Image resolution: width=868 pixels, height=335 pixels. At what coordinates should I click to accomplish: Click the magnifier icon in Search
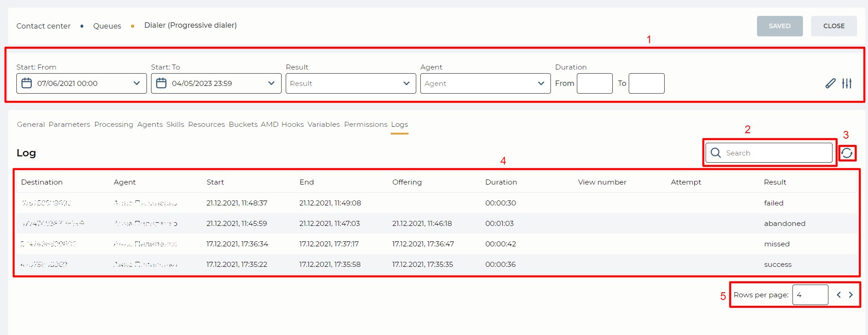[716, 153]
